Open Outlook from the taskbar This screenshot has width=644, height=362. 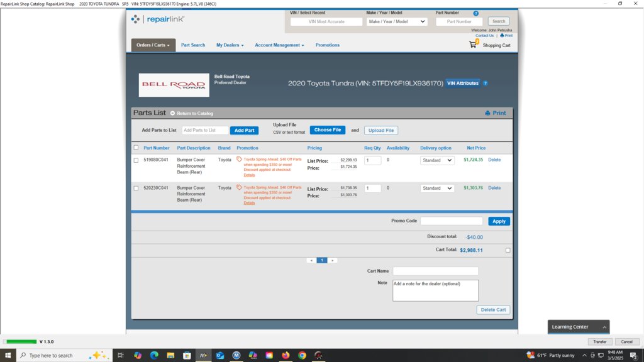point(219,355)
